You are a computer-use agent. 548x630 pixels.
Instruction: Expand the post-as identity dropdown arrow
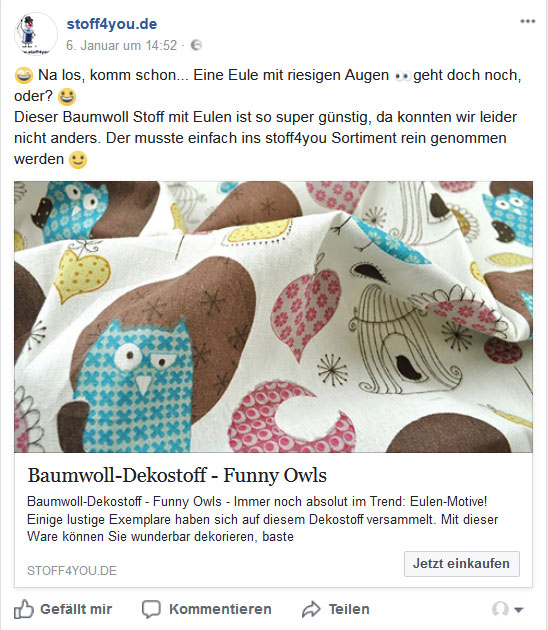click(519, 610)
